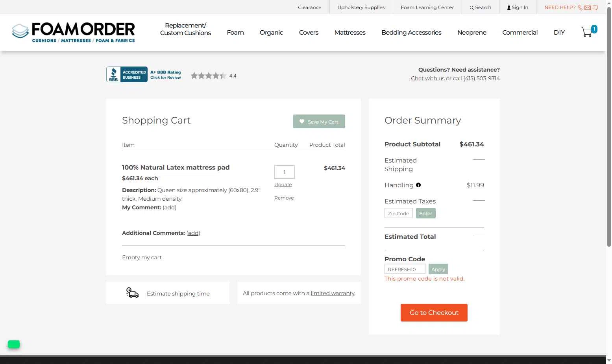612x364 pixels.
Task: Click the quantity input field
Action: [x=285, y=172]
